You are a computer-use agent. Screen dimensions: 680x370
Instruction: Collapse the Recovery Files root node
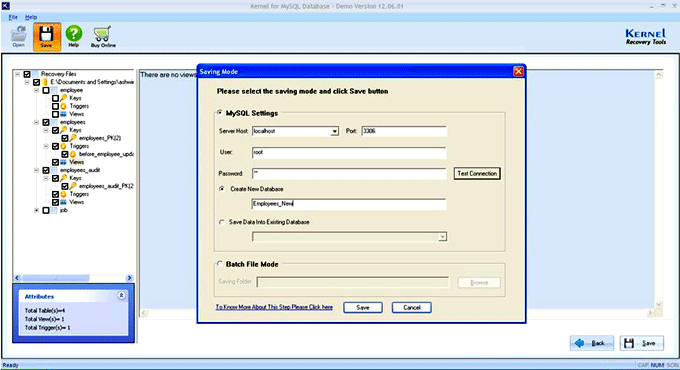[x=17, y=74]
